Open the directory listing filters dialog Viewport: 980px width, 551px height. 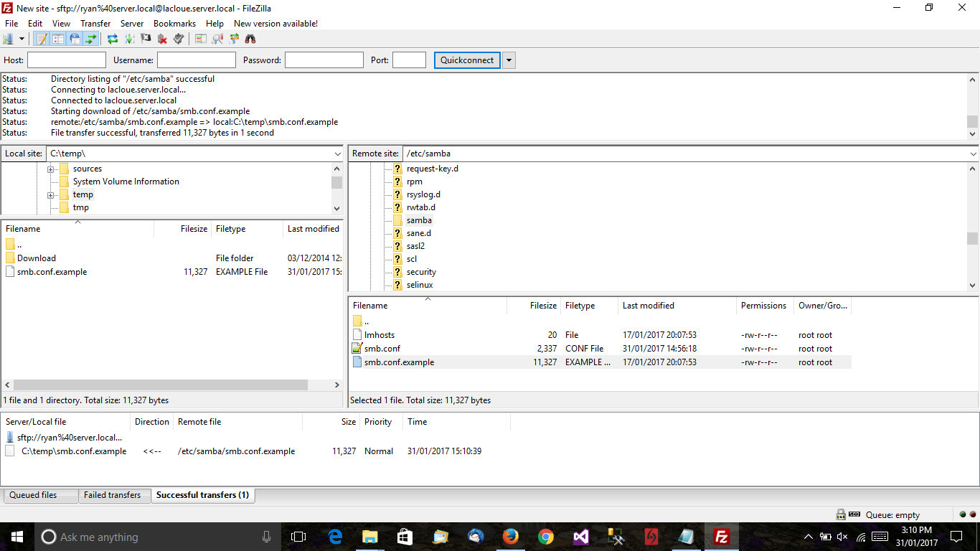pos(201,39)
